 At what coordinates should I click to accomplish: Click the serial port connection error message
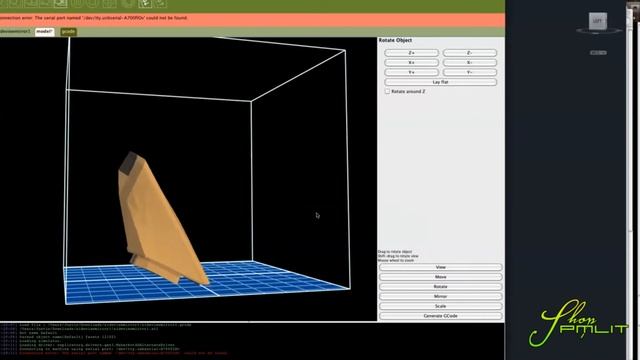(x=94, y=18)
